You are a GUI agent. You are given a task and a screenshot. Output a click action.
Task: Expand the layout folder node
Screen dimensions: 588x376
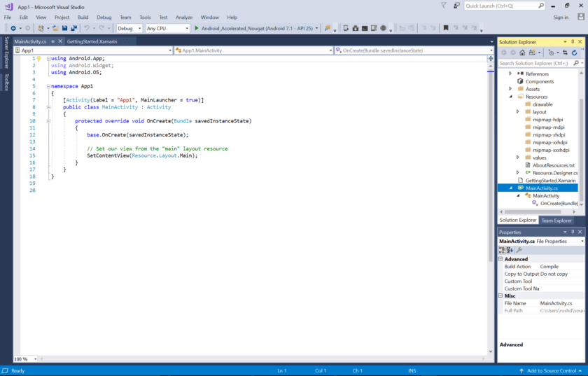517,112
